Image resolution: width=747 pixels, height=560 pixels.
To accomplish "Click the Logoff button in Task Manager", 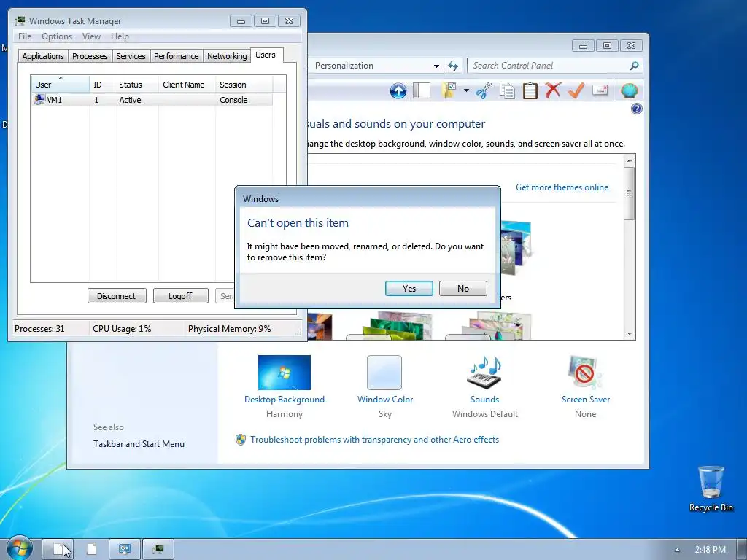I will pos(180,296).
